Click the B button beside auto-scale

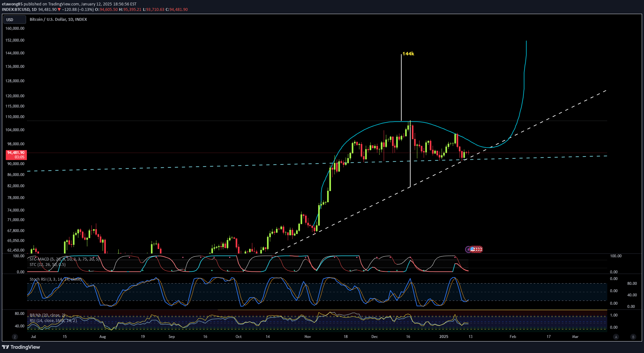click(x=633, y=337)
